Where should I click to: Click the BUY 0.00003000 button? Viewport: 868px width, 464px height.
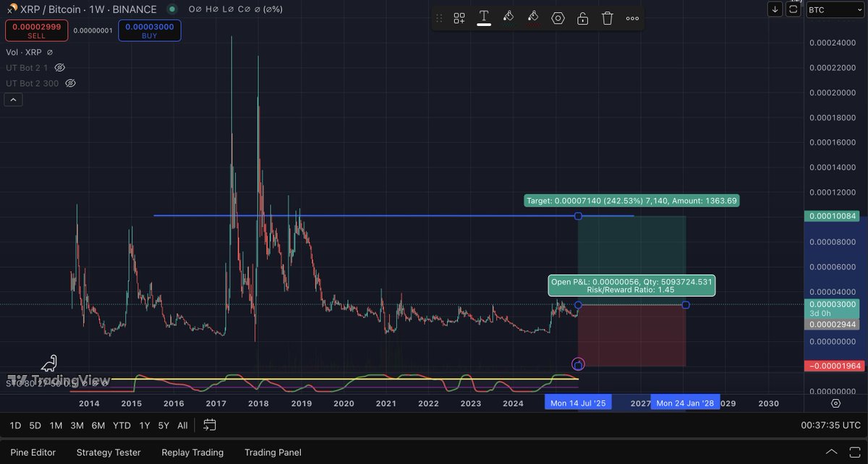(150, 30)
